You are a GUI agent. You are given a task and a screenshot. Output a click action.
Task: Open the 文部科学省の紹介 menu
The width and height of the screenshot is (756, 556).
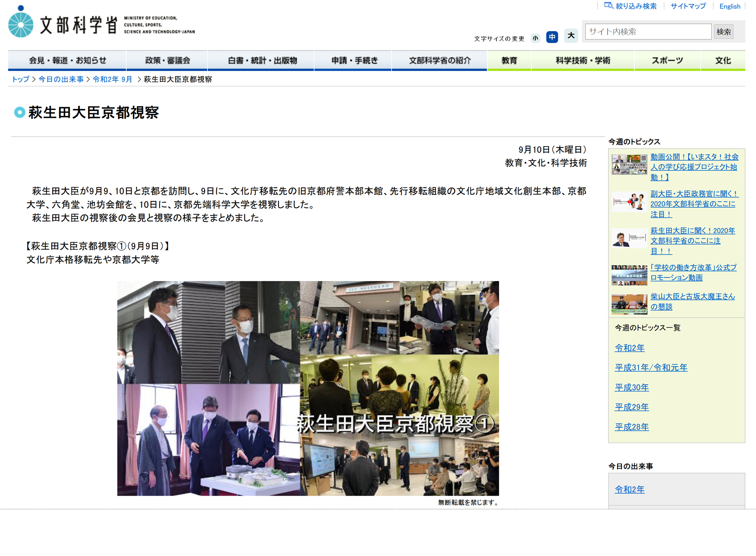(439, 60)
